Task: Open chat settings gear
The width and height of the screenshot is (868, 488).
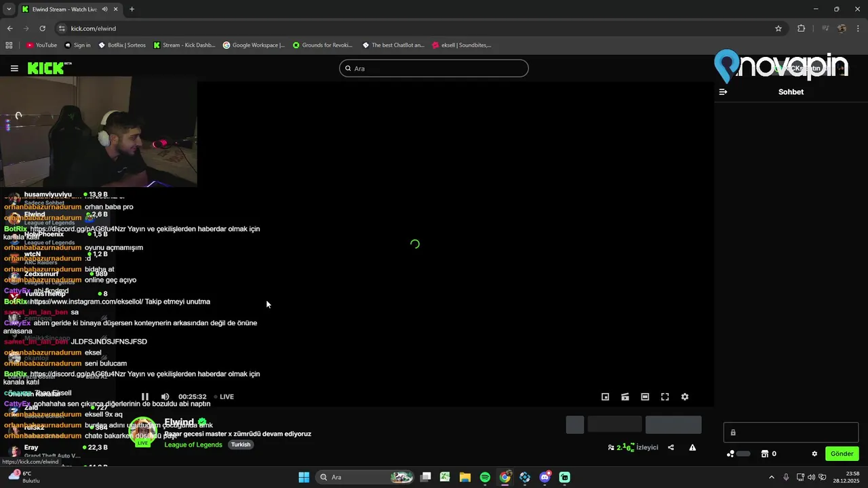Action: (814, 454)
